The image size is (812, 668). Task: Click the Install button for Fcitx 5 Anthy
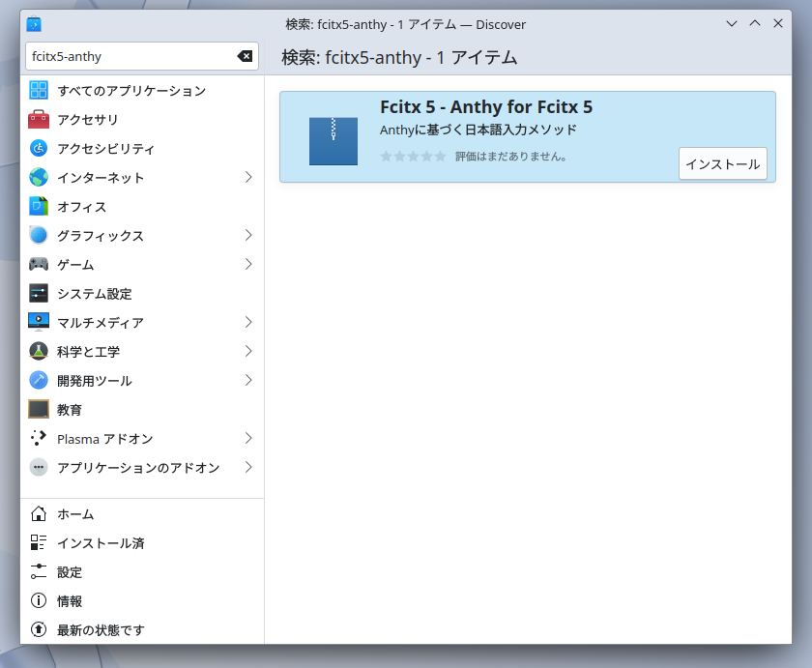[722, 163]
